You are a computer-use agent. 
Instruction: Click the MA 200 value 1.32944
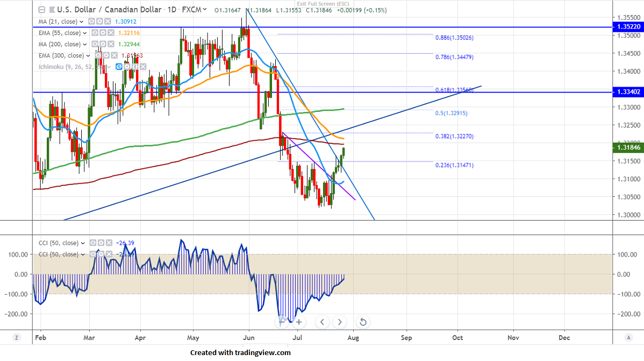[x=129, y=44]
